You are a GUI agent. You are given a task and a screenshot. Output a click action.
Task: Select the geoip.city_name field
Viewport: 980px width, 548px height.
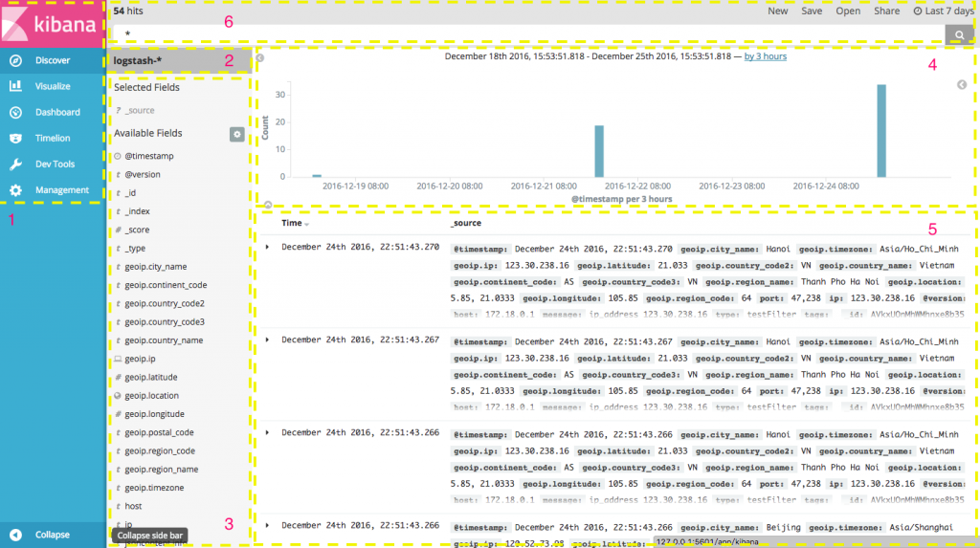(156, 267)
